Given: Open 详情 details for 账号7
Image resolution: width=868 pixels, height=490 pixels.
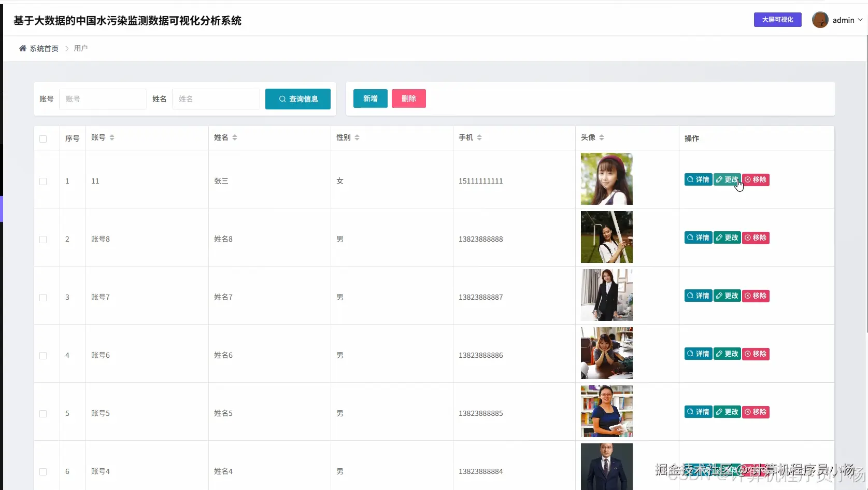Looking at the screenshot, I should [x=698, y=296].
